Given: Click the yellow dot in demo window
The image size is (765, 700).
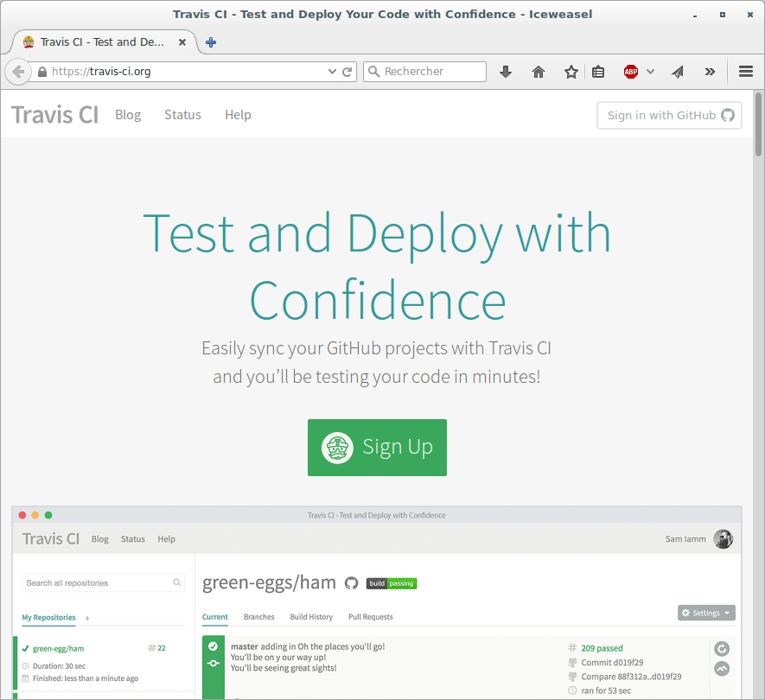Looking at the screenshot, I should pos(35,515).
